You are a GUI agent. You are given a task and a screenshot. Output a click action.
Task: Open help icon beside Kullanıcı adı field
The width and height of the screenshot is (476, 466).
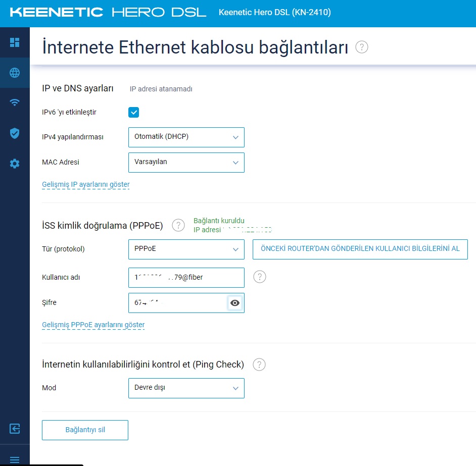click(260, 277)
